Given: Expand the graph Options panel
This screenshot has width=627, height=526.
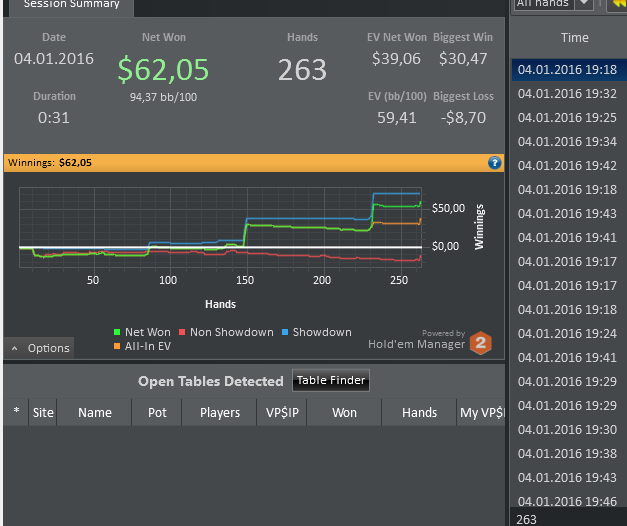Looking at the screenshot, I should [40, 348].
